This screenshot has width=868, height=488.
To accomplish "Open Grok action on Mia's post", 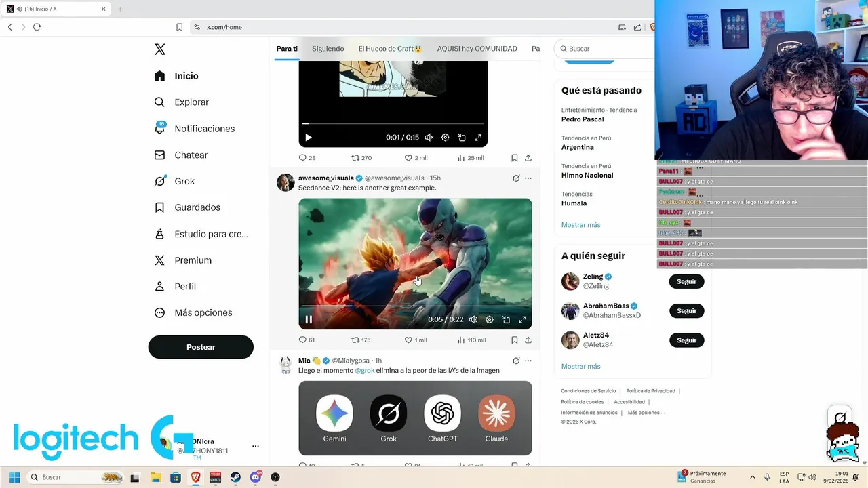I will 516,361.
